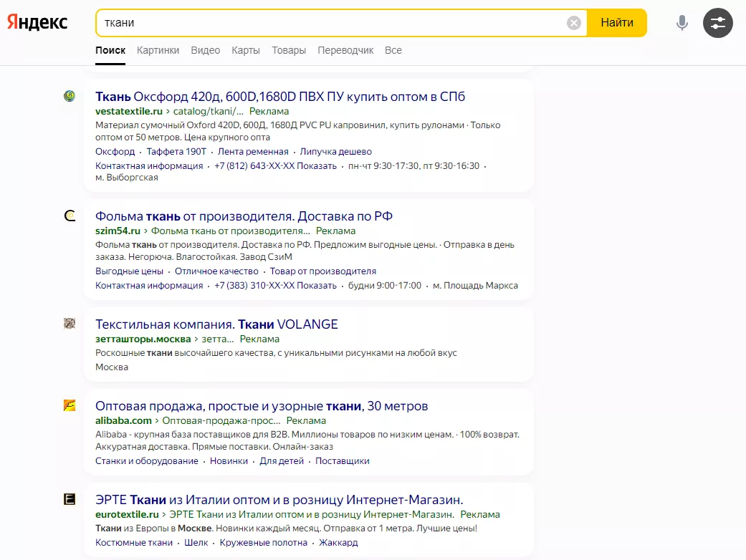Open the Переводчик tab
The height and width of the screenshot is (560, 746).
click(x=345, y=50)
